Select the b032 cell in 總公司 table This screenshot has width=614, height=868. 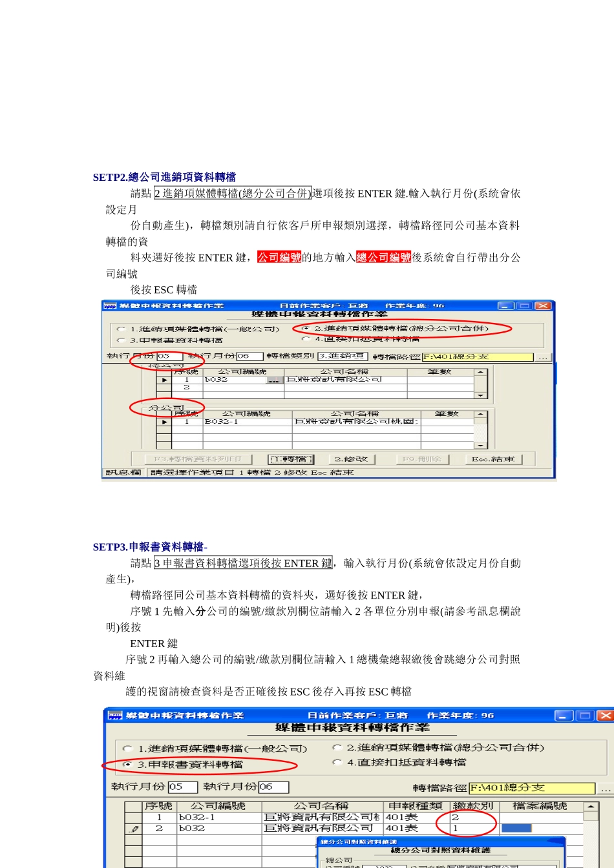[x=235, y=380]
